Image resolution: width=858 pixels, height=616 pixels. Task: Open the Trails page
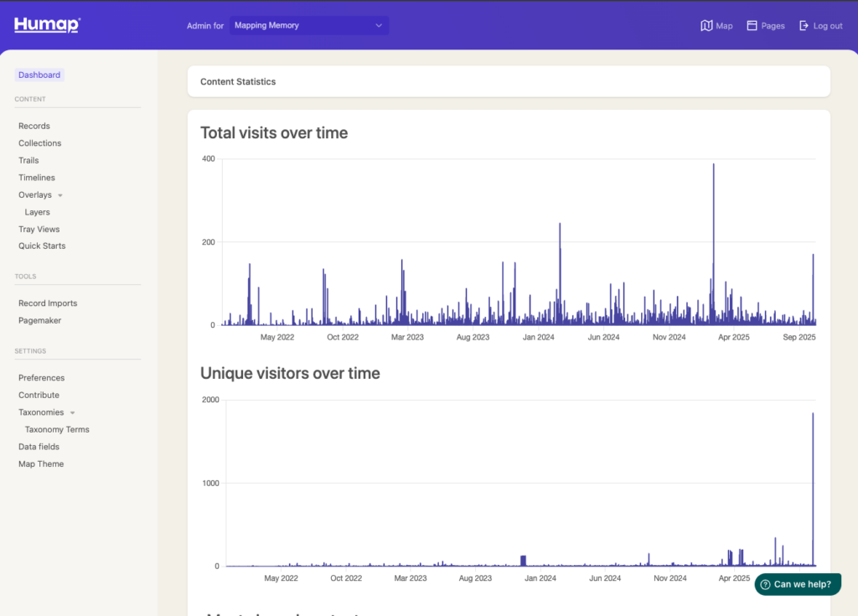pos(28,160)
